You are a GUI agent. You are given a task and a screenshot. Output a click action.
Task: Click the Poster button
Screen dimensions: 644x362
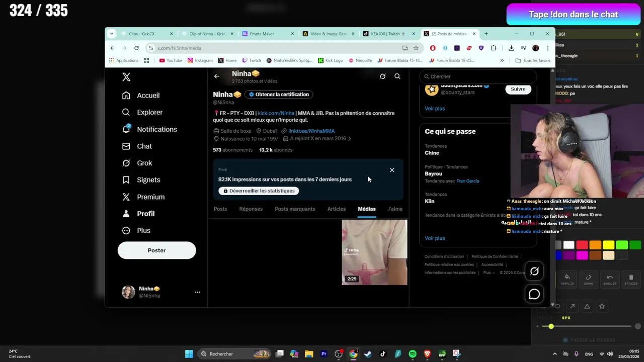click(x=156, y=250)
